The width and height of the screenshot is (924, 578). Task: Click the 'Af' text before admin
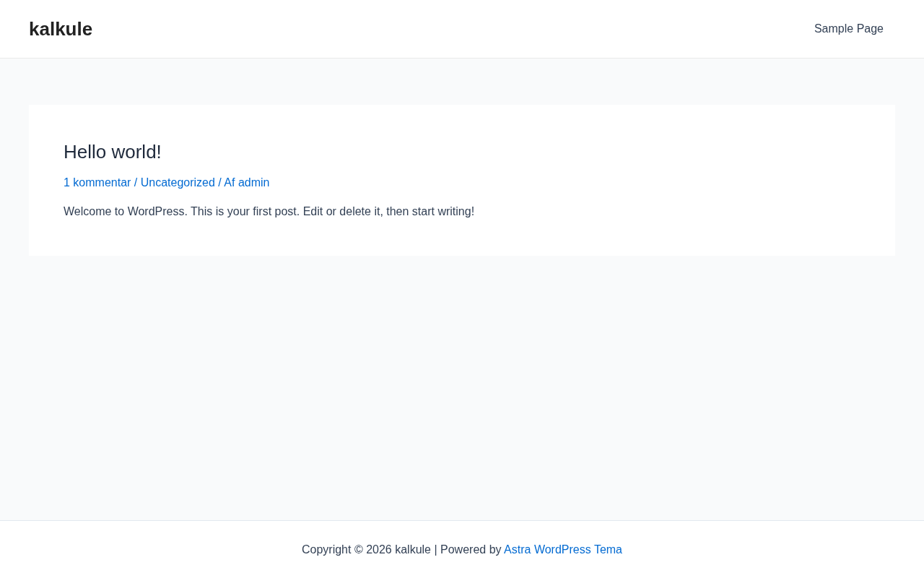click(x=229, y=183)
